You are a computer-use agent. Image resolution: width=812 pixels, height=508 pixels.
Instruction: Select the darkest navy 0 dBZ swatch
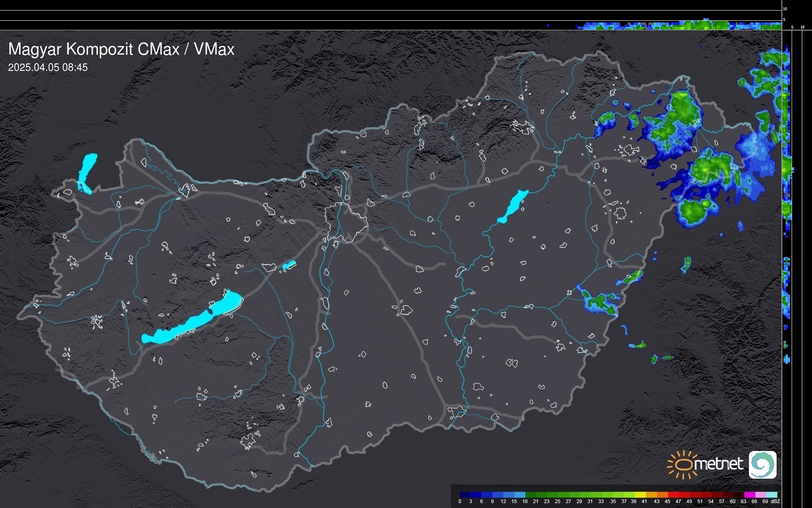coord(465,495)
